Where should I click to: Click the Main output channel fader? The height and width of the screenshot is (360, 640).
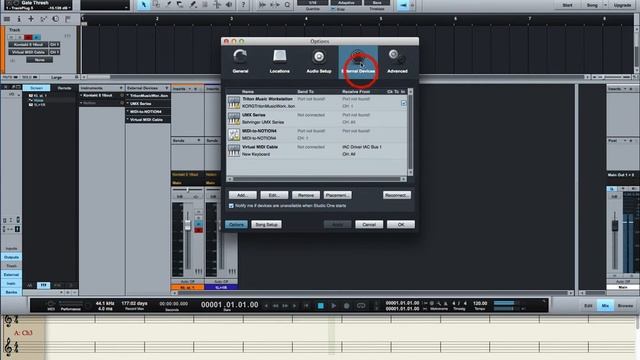coord(615,225)
